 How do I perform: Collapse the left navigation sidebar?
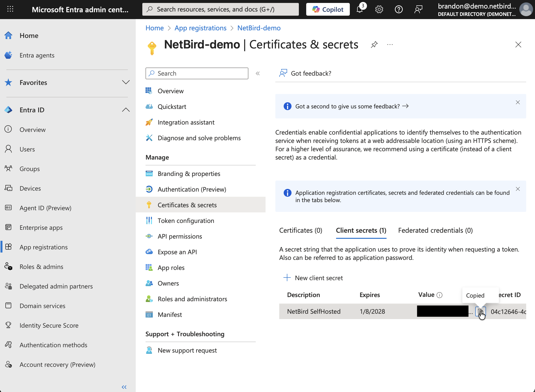point(124,387)
